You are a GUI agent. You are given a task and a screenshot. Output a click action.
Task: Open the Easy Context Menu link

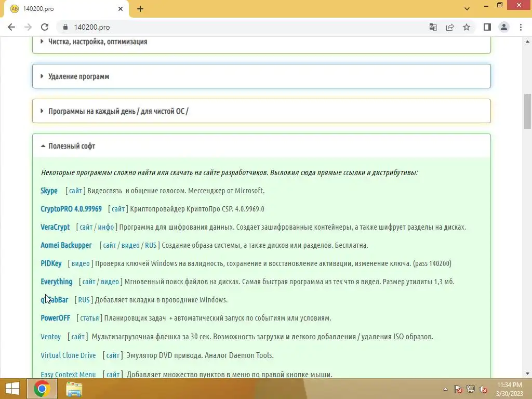68,374
